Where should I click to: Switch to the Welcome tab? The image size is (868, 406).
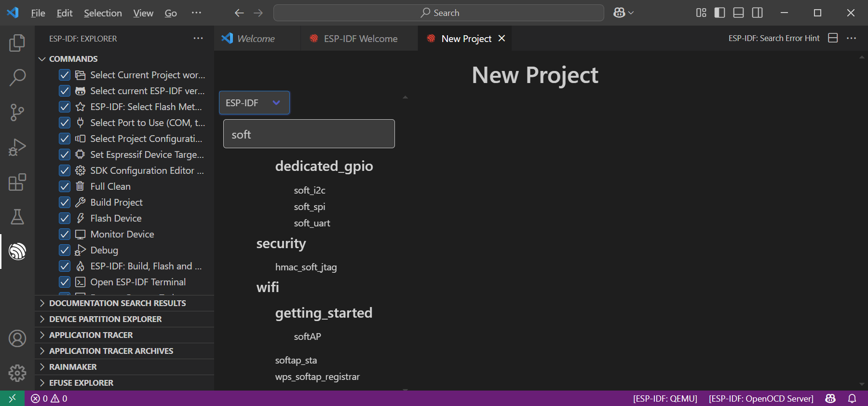pyautogui.click(x=257, y=39)
